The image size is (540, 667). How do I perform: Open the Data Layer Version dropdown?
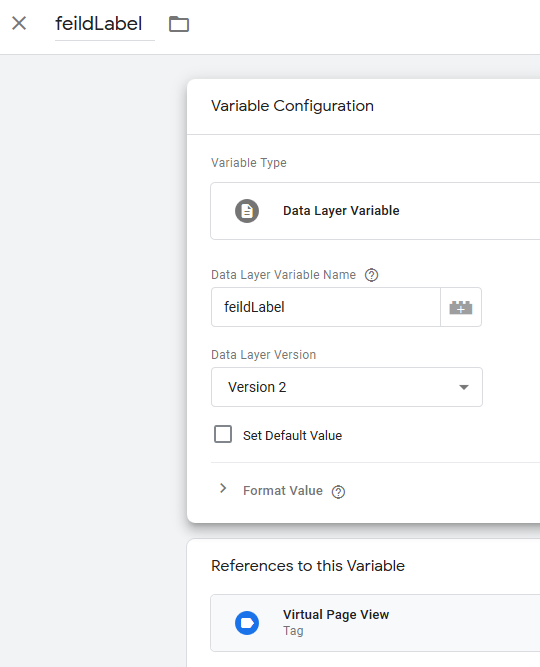coord(347,387)
